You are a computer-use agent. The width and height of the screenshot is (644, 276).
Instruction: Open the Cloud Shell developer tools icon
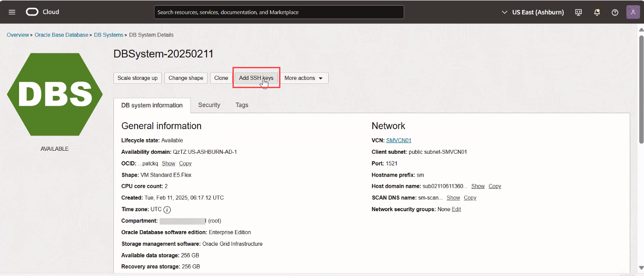(x=579, y=12)
